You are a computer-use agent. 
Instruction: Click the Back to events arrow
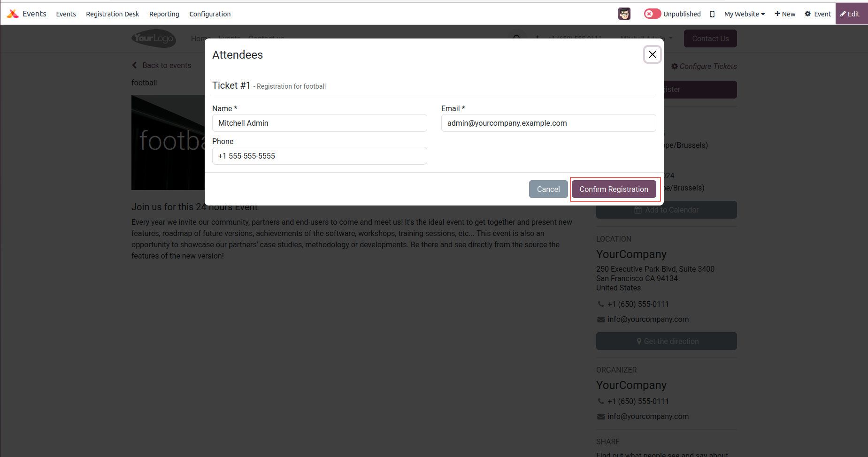click(x=135, y=65)
